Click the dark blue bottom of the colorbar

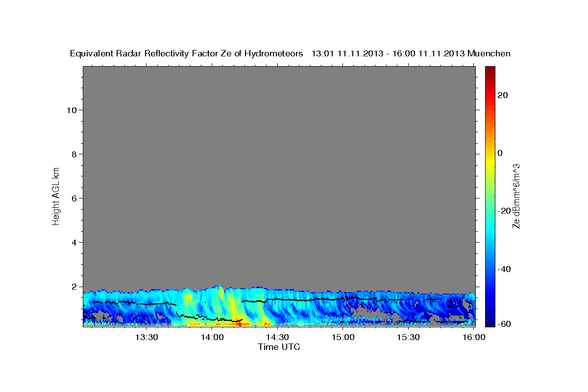point(490,321)
